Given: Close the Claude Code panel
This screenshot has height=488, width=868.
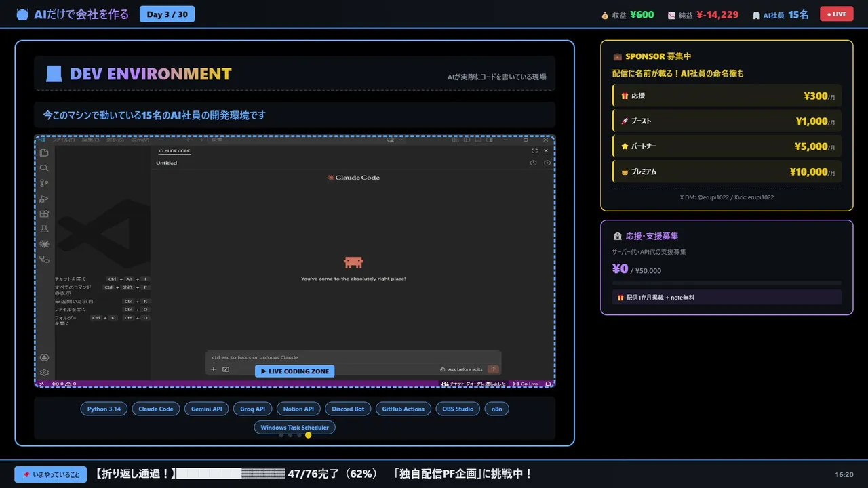Looking at the screenshot, I should coord(546,151).
